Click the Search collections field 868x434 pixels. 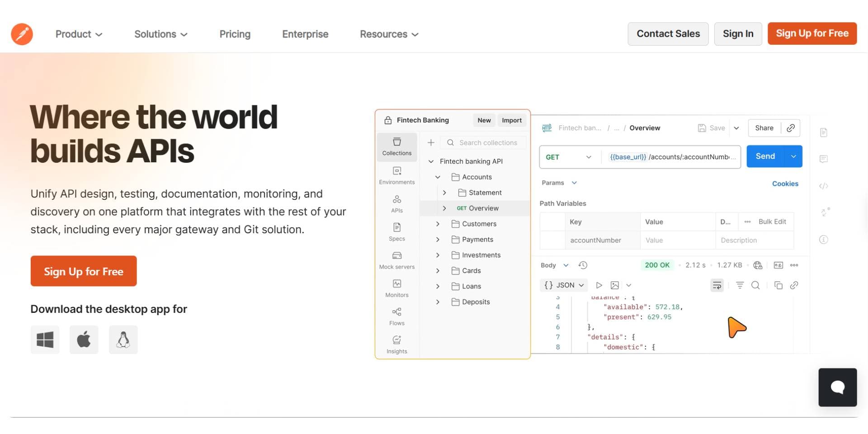[x=483, y=142]
